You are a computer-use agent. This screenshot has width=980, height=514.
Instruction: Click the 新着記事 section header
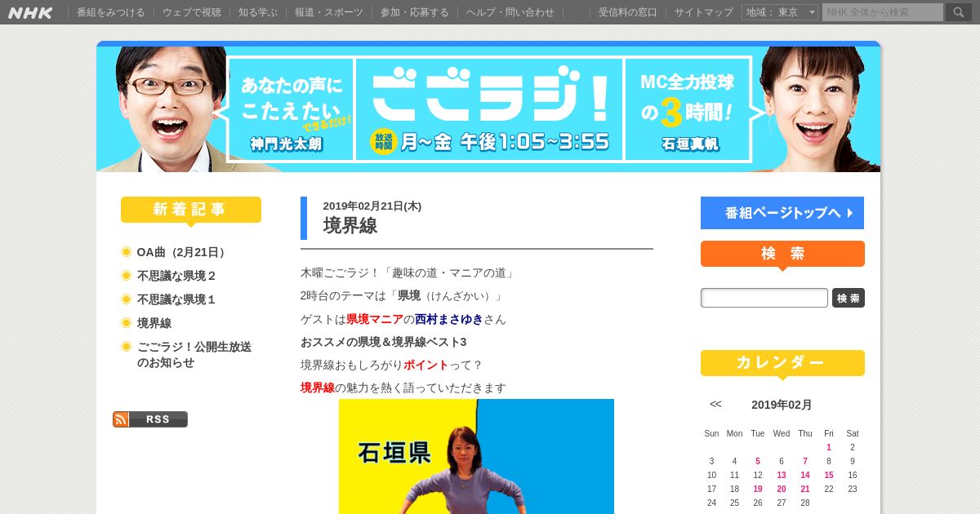[x=191, y=210]
